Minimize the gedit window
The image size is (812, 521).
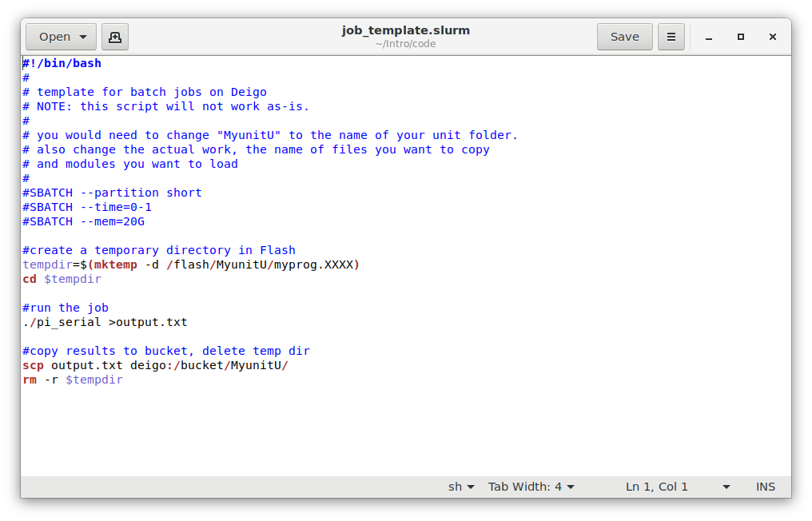[708, 36]
